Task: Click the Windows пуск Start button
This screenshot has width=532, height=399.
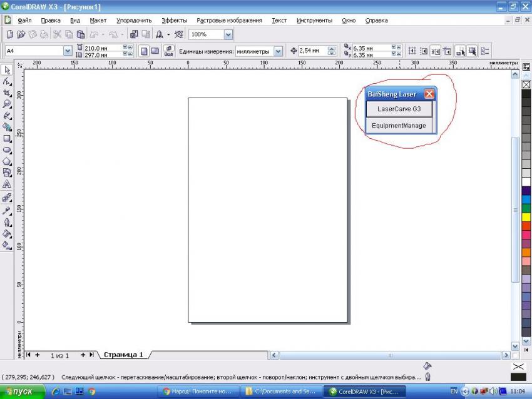Action: 23,392
